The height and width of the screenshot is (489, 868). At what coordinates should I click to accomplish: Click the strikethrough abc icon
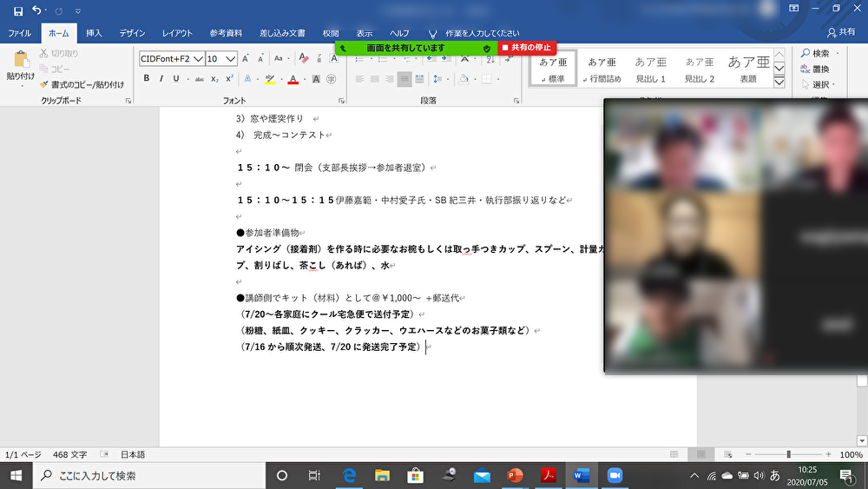pyautogui.click(x=200, y=79)
